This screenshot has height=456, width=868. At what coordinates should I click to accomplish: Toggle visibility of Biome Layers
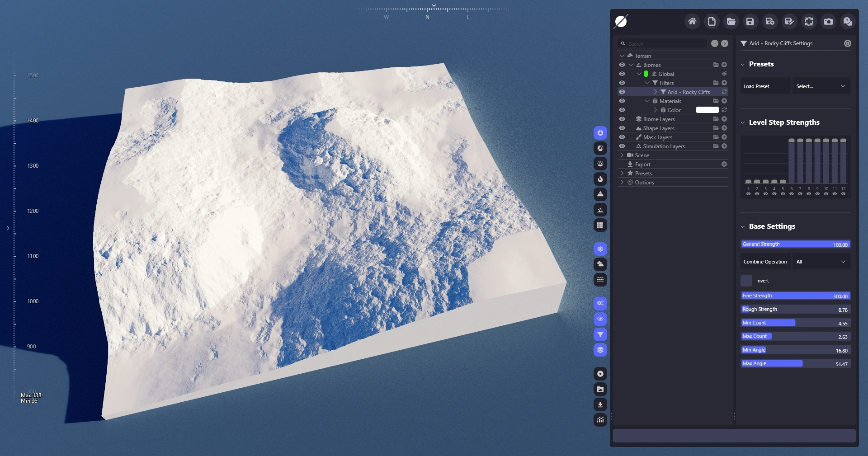[622, 119]
